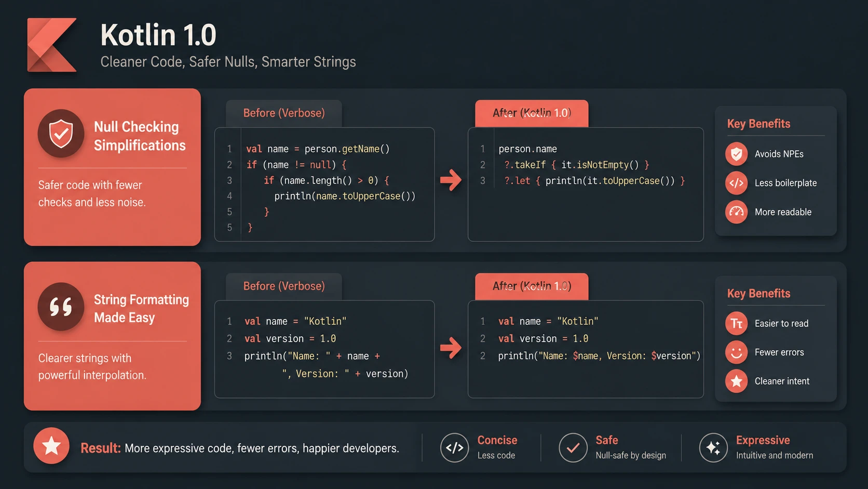Click the Result: label
Screen dimensions: 868x489
[x=101, y=448]
